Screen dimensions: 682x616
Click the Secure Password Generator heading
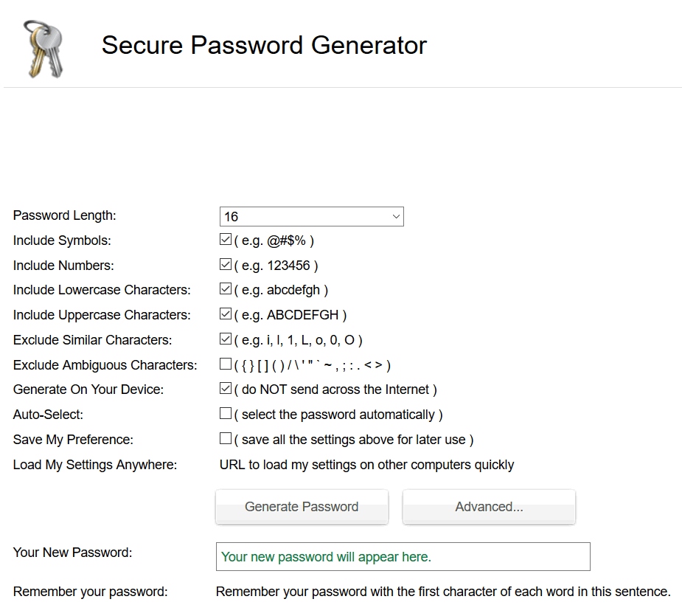tap(264, 45)
